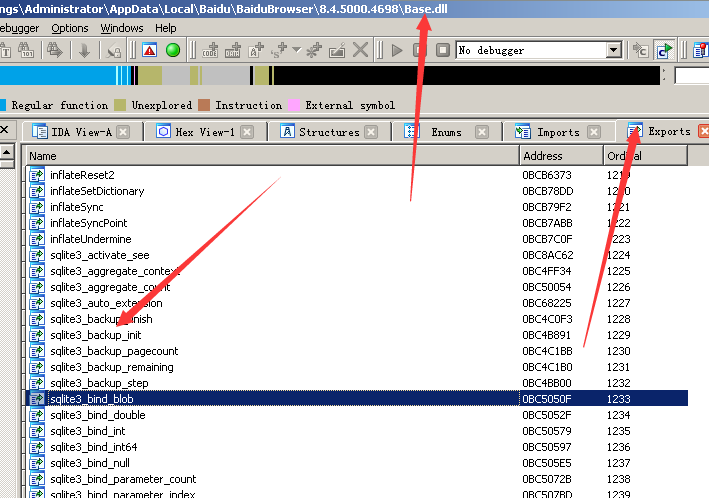
Task: Select the sqlite3_backup_step export
Action: [x=357, y=383]
